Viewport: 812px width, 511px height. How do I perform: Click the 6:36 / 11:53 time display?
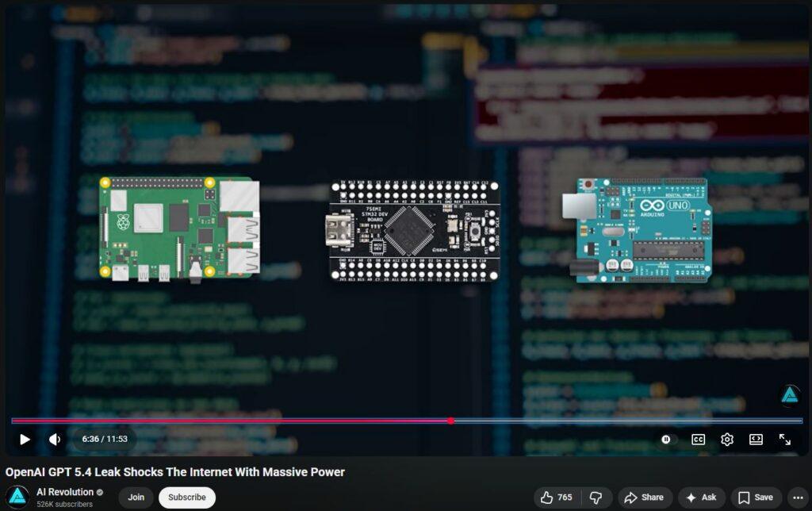point(105,439)
